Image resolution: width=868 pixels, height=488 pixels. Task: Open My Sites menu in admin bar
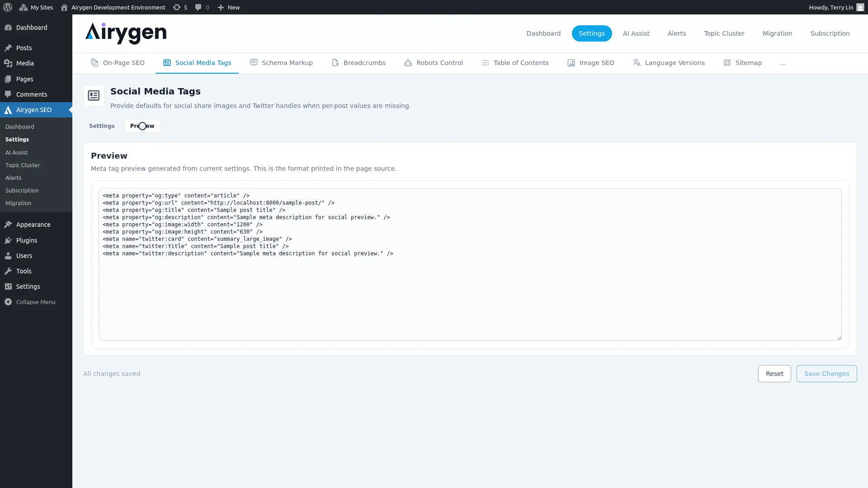(36, 7)
